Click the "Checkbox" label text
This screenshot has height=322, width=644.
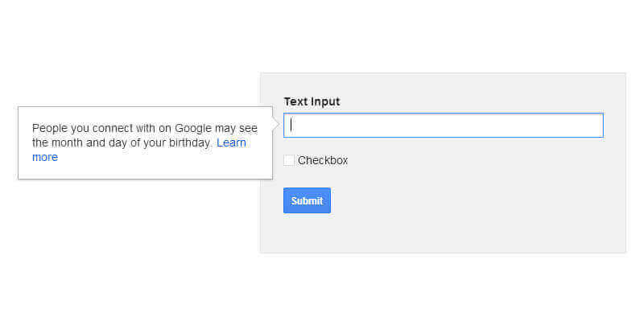(x=323, y=160)
